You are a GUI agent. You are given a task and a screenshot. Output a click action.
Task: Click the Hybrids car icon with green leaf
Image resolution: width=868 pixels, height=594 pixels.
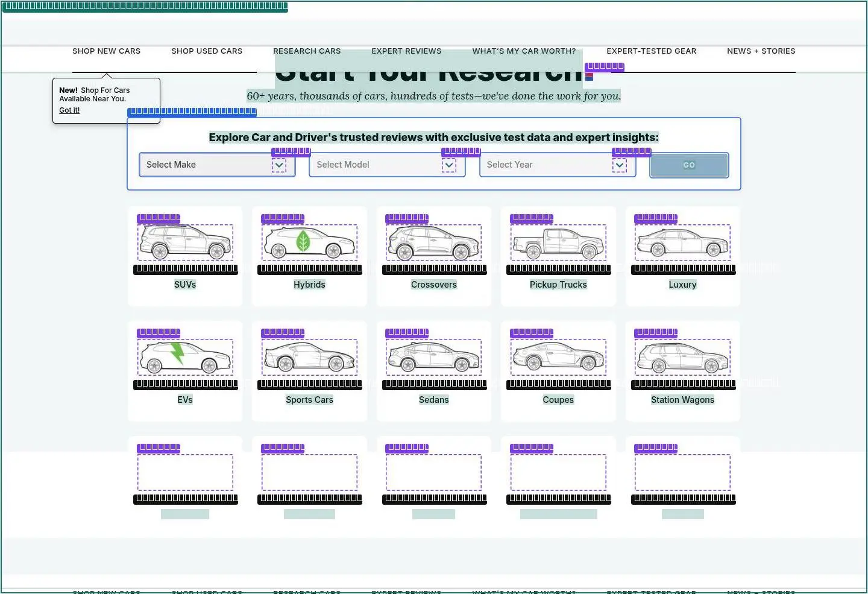point(309,242)
